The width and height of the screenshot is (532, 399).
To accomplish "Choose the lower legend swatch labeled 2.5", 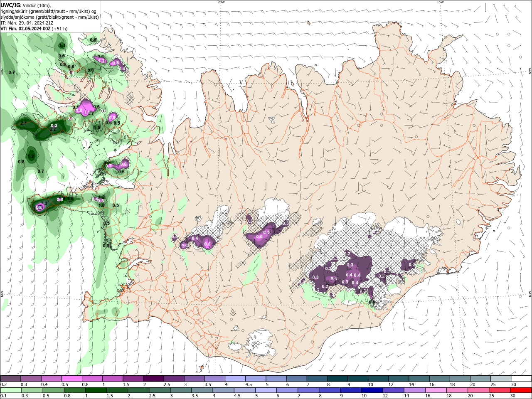I will coord(160,390).
